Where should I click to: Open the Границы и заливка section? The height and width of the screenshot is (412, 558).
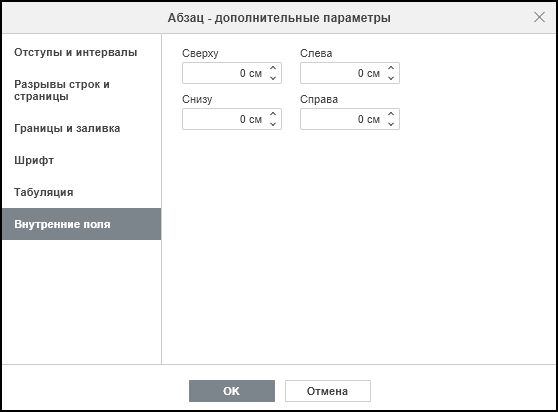[x=81, y=128]
